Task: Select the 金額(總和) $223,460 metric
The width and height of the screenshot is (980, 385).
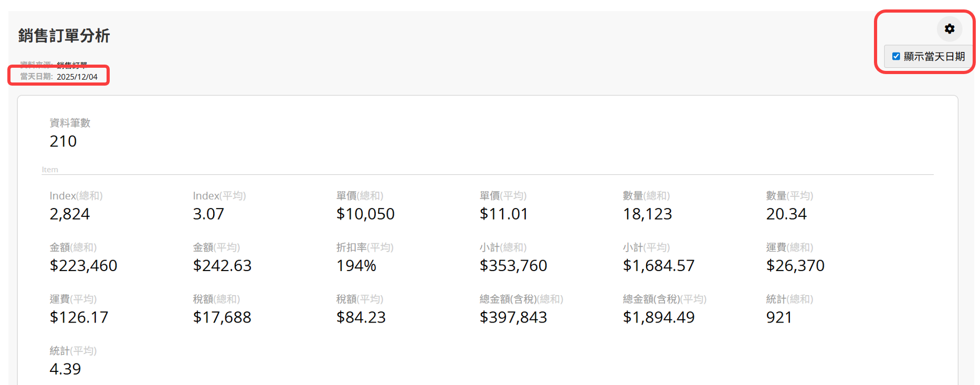Action: point(83,265)
